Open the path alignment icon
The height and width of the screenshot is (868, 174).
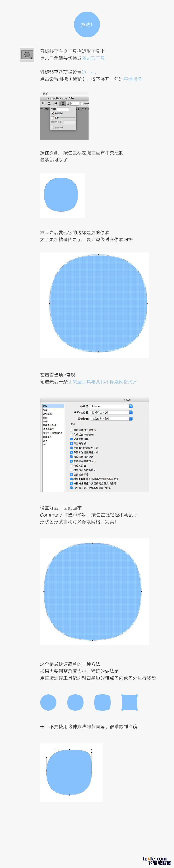[49, 104]
